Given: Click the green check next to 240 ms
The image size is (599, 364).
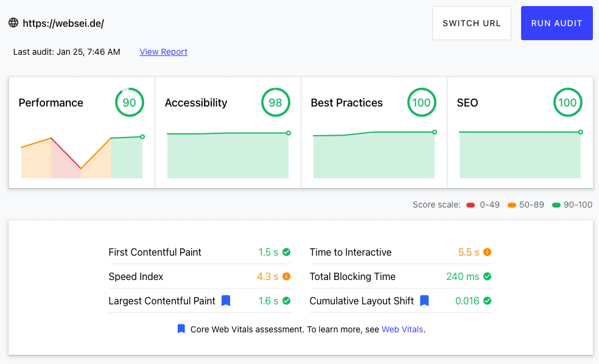Looking at the screenshot, I should (x=488, y=276).
